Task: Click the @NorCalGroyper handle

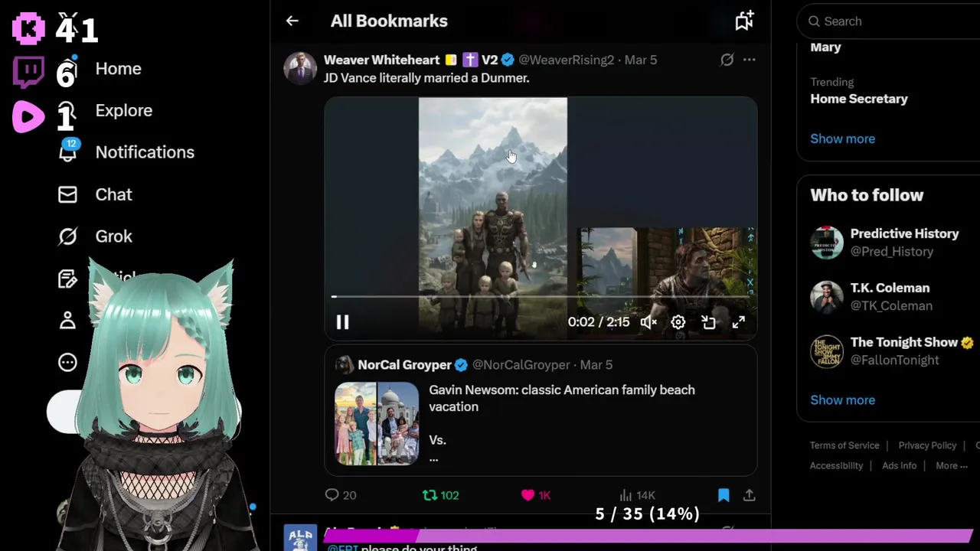Action: [521, 365]
